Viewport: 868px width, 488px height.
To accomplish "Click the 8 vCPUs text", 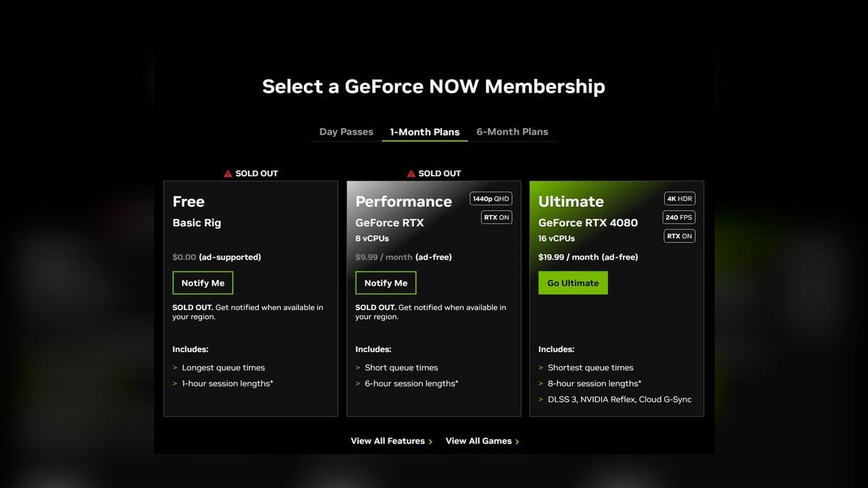I will pyautogui.click(x=372, y=239).
